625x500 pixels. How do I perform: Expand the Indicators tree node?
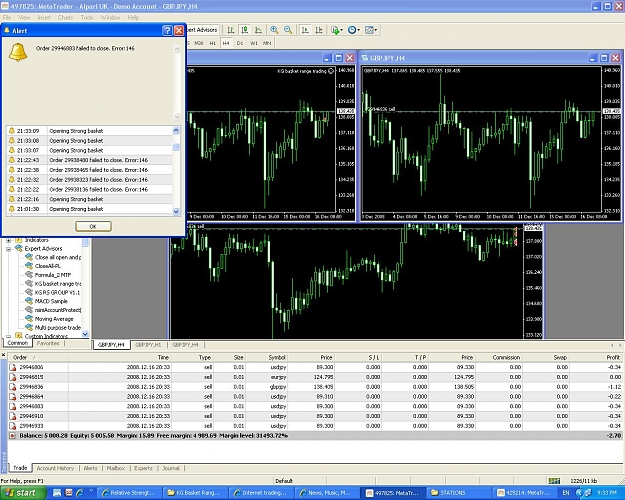(8, 240)
